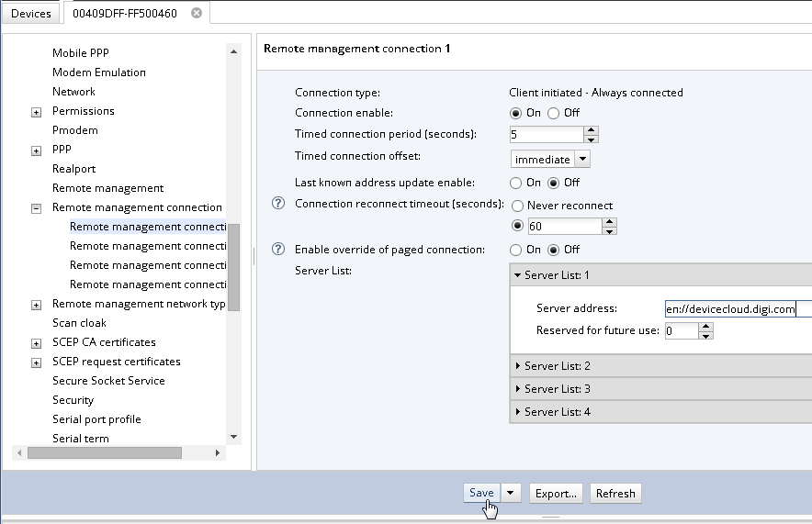Click the Refresh button

tap(615, 493)
